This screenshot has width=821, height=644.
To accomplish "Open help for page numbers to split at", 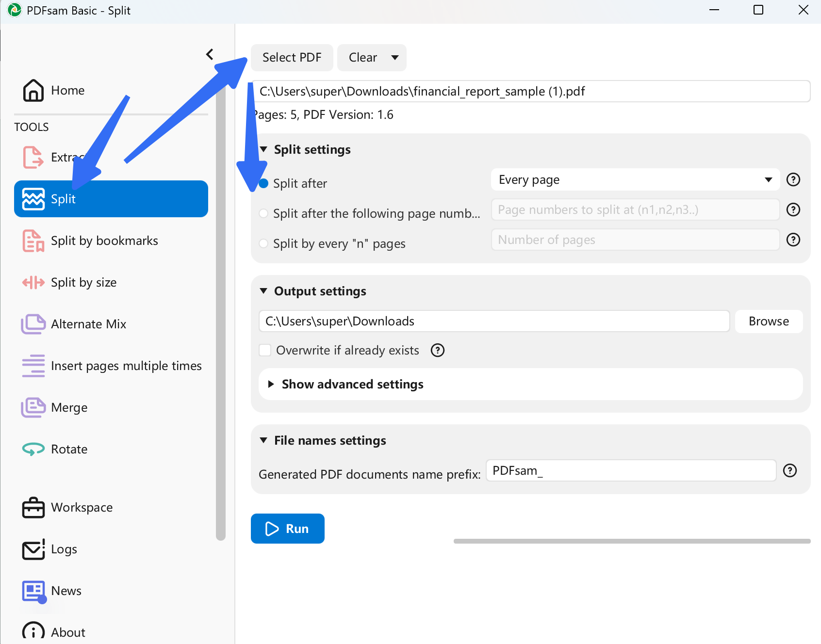I will pos(793,209).
